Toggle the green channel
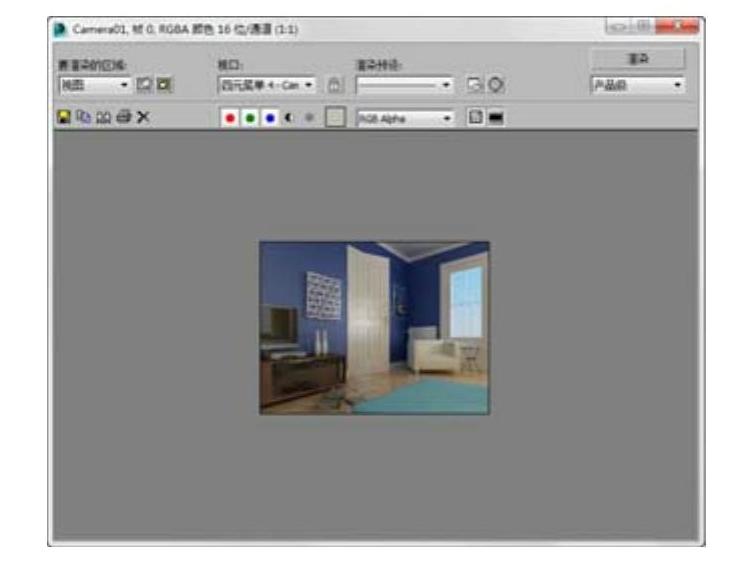 250,118
